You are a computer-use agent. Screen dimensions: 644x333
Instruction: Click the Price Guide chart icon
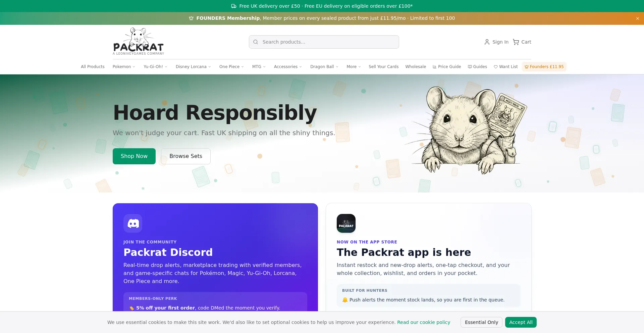pyautogui.click(x=435, y=67)
